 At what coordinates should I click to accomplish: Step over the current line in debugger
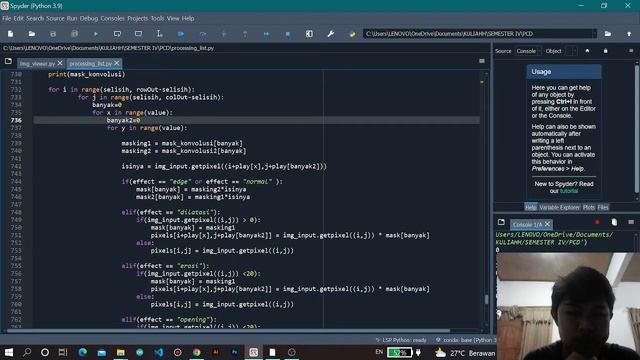(202, 34)
